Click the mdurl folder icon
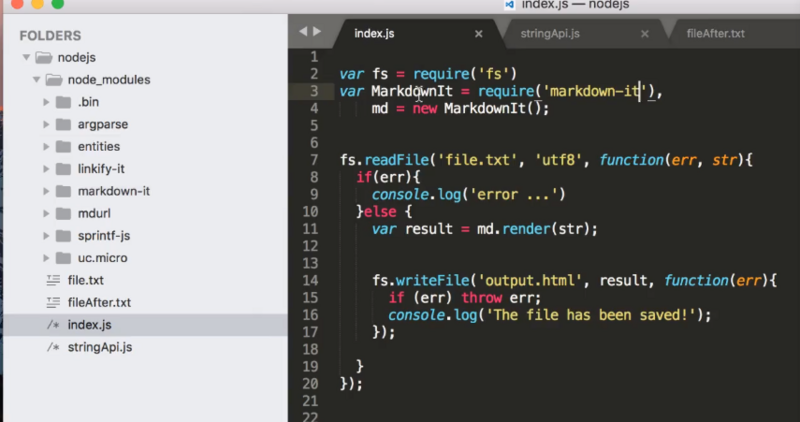 click(63, 213)
